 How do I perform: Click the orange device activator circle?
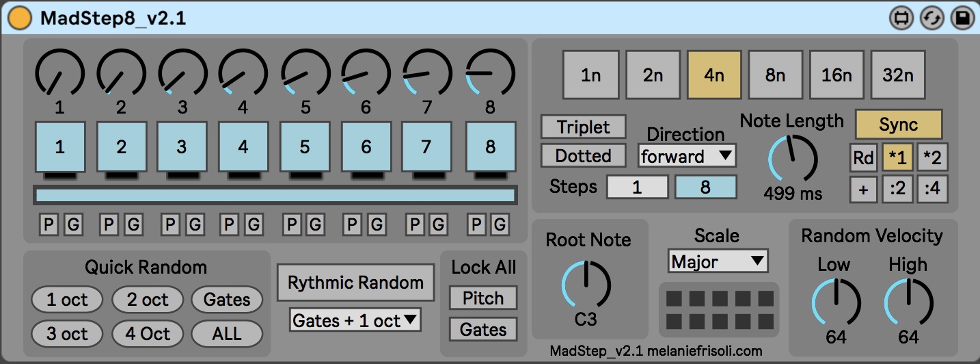click(19, 18)
